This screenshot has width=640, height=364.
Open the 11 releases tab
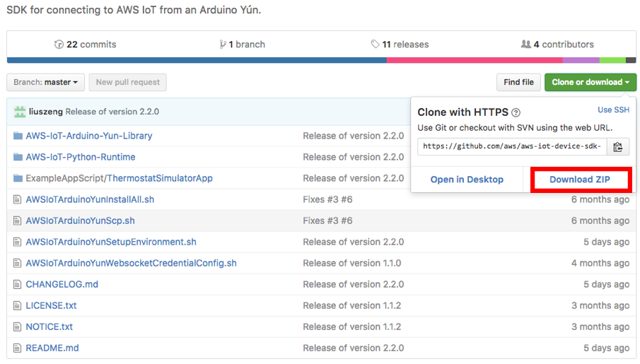pos(400,44)
